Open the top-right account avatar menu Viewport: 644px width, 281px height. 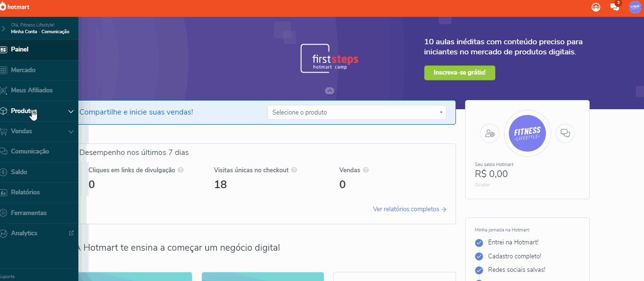(x=635, y=7)
